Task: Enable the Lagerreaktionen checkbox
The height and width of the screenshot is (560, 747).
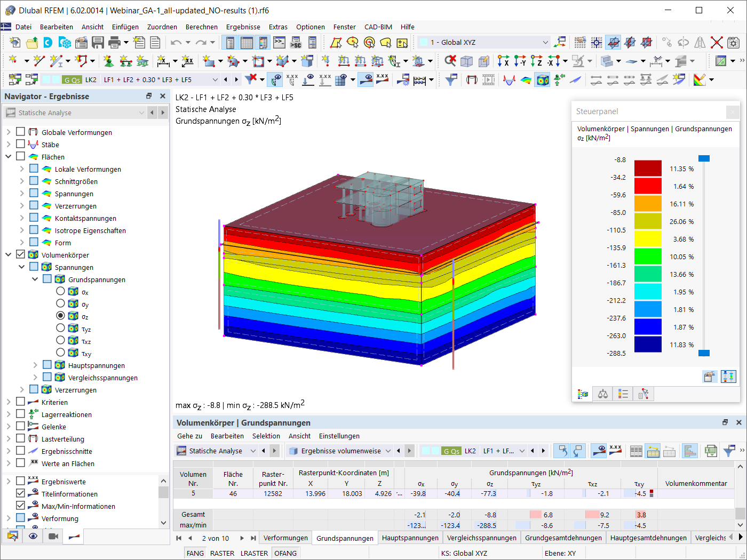Action: coord(20,414)
